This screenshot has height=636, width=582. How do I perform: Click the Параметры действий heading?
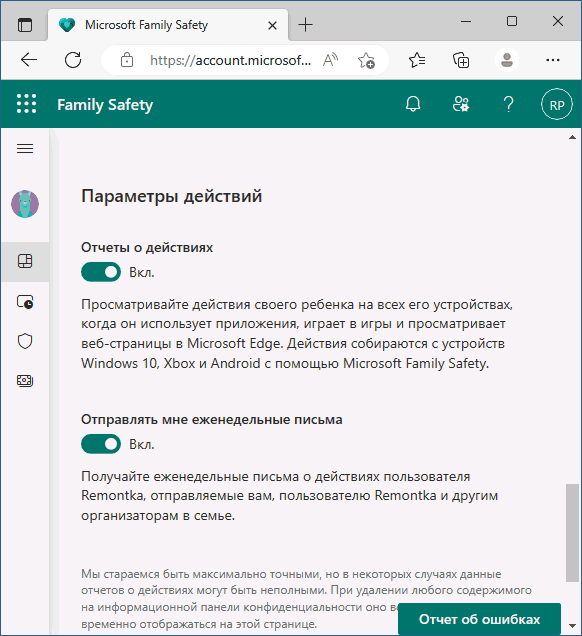[x=172, y=196]
